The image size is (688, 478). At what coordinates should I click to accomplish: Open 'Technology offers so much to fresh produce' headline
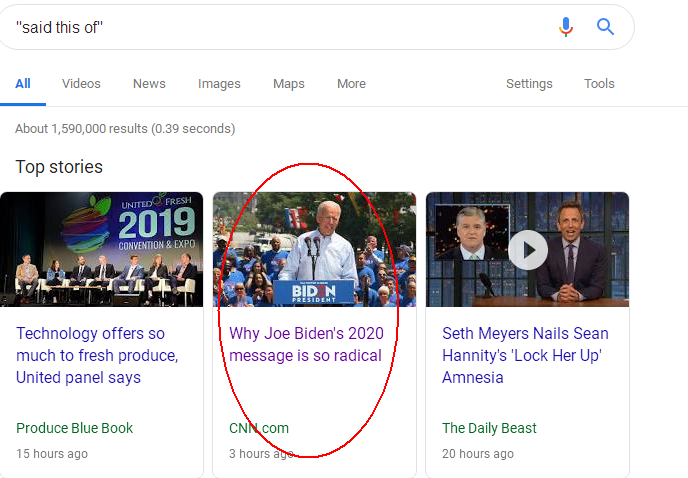click(97, 355)
